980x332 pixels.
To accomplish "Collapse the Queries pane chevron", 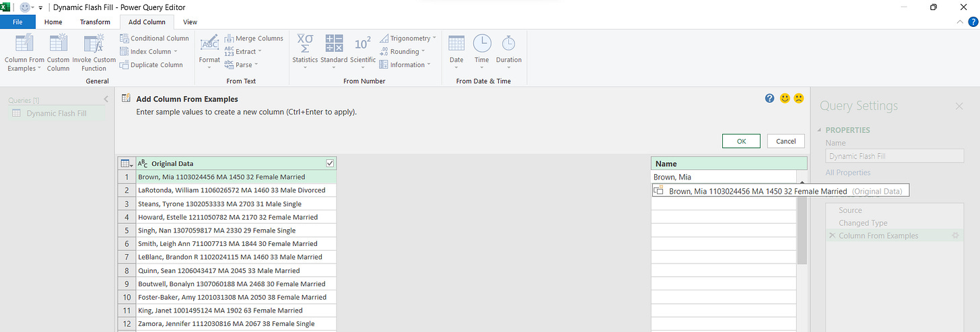I will (x=106, y=99).
